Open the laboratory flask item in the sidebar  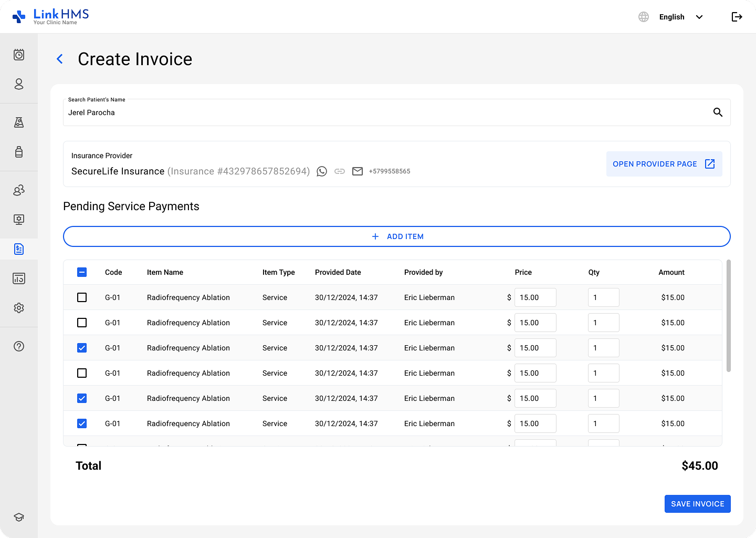(x=19, y=122)
